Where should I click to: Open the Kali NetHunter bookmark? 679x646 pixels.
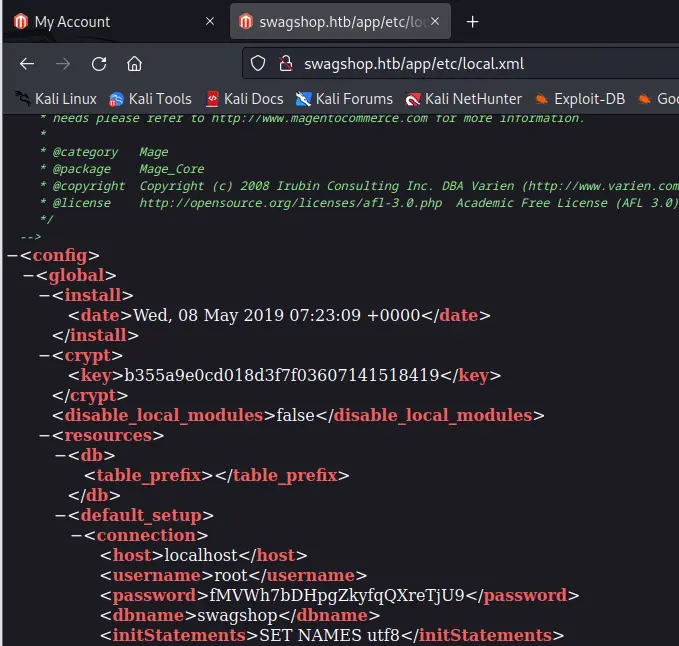click(463, 99)
